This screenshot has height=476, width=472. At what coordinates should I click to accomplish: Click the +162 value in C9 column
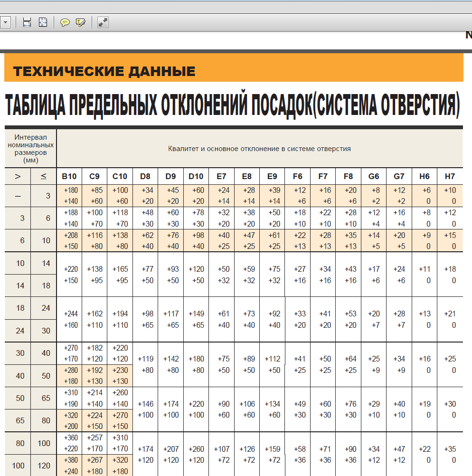click(95, 314)
